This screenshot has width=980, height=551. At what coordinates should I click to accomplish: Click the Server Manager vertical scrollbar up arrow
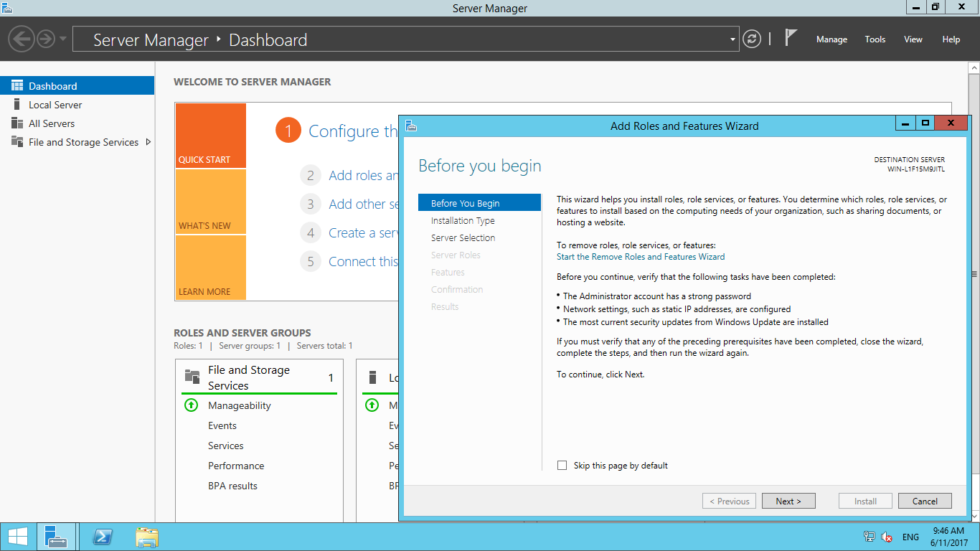click(974, 67)
